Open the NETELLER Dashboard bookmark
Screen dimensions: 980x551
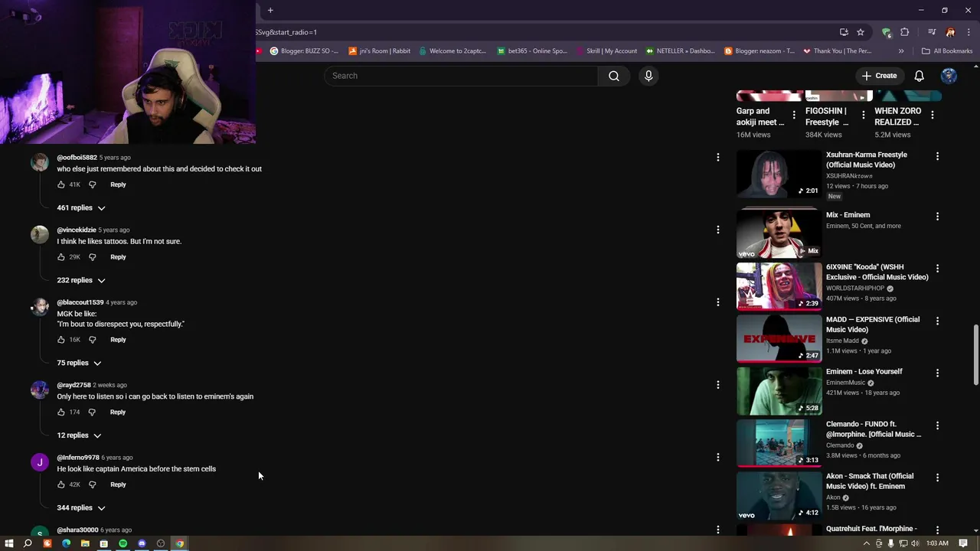pos(680,51)
